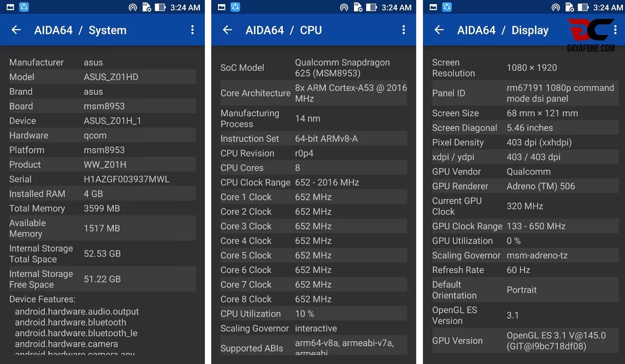The width and height of the screenshot is (625, 364).
Task: Select the Screen Size value 68 mm × 121 mm
Action: pyautogui.click(x=542, y=113)
